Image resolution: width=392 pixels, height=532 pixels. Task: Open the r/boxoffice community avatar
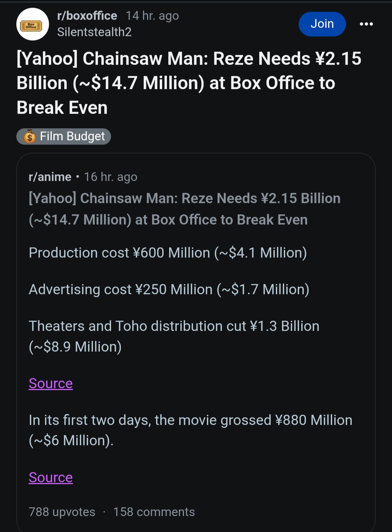(33, 24)
